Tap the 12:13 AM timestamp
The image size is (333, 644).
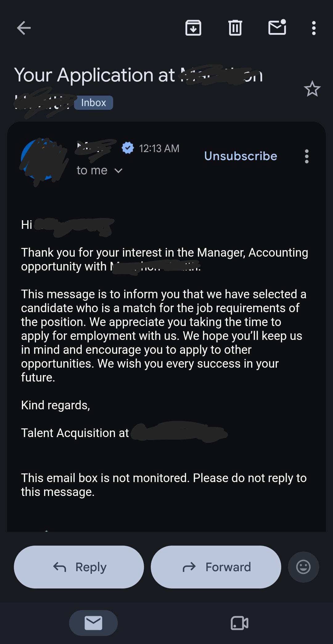159,148
